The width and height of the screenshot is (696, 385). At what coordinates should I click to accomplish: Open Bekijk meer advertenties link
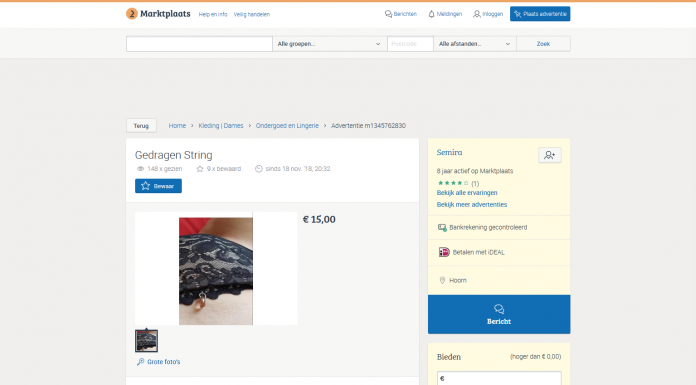click(x=472, y=205)
